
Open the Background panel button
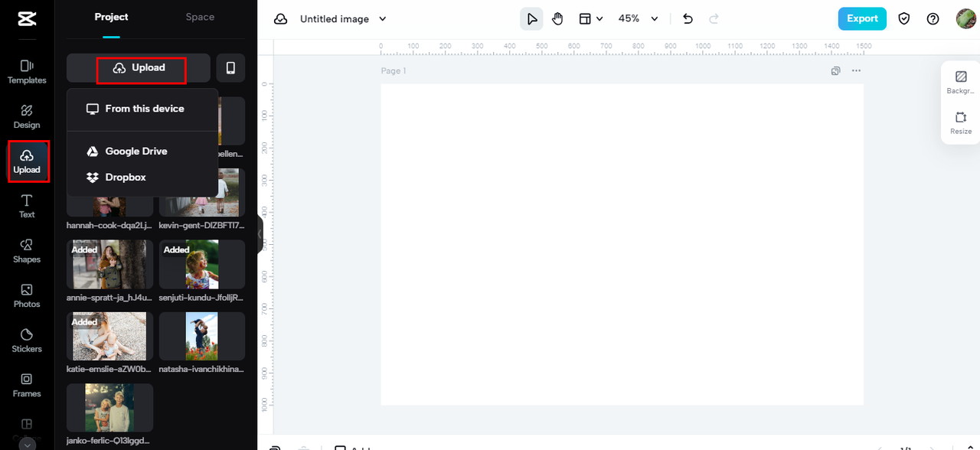click(960, 82)
